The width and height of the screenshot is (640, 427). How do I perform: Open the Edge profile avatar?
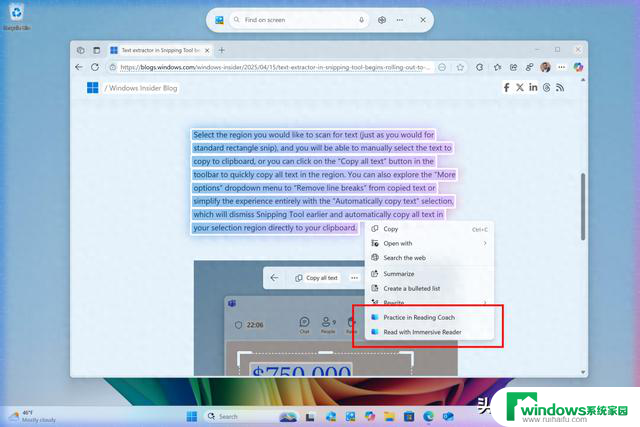tap(545, 67)
